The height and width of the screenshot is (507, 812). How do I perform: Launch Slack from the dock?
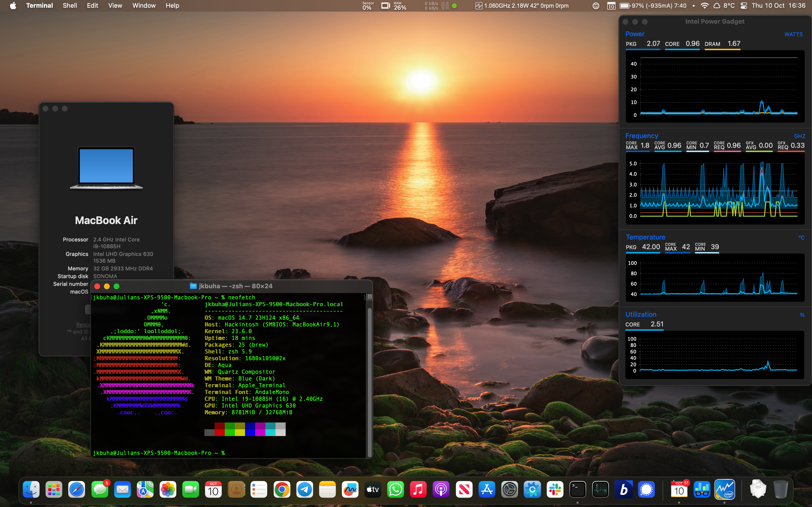(555, 490)
